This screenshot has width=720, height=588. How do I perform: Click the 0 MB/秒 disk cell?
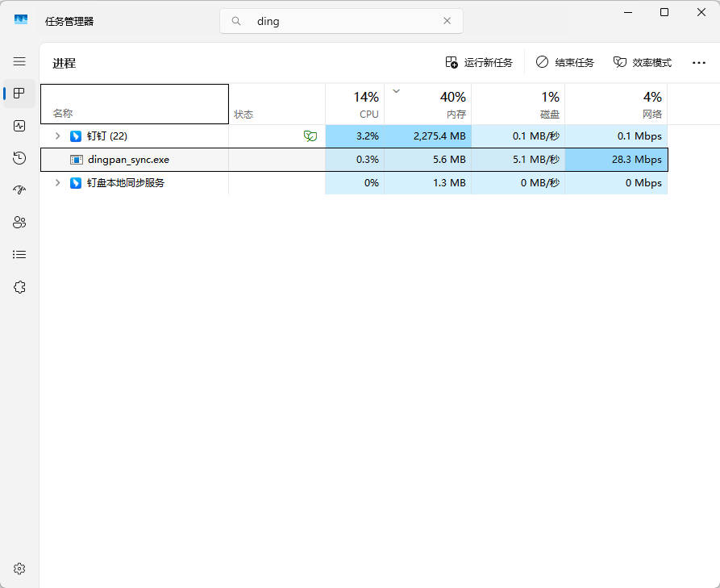(518, 183)
